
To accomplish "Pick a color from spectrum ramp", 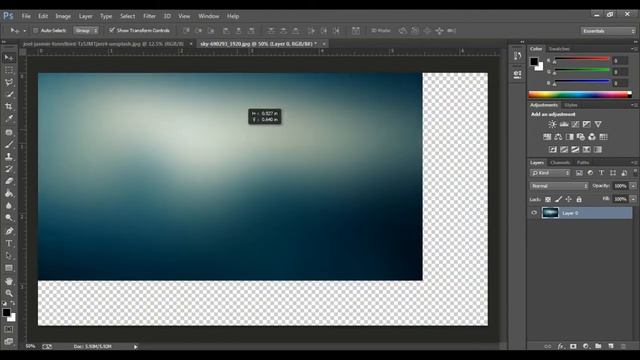I will [580, 95].
